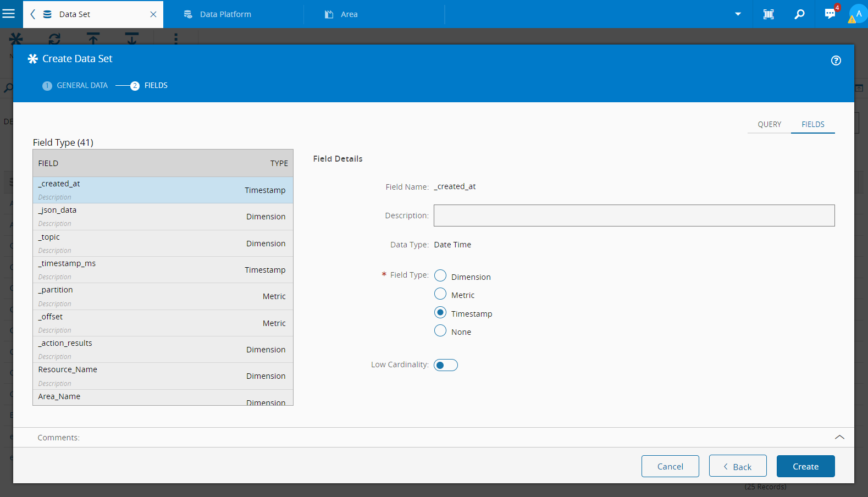Open the barcode scanner icon
868x497 pixels.
(x=769, y=14)
